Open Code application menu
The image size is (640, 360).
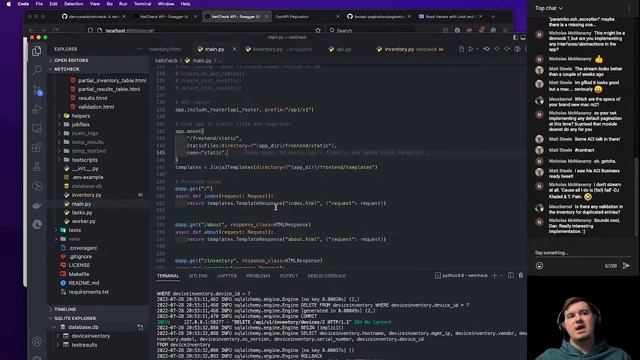23,4
